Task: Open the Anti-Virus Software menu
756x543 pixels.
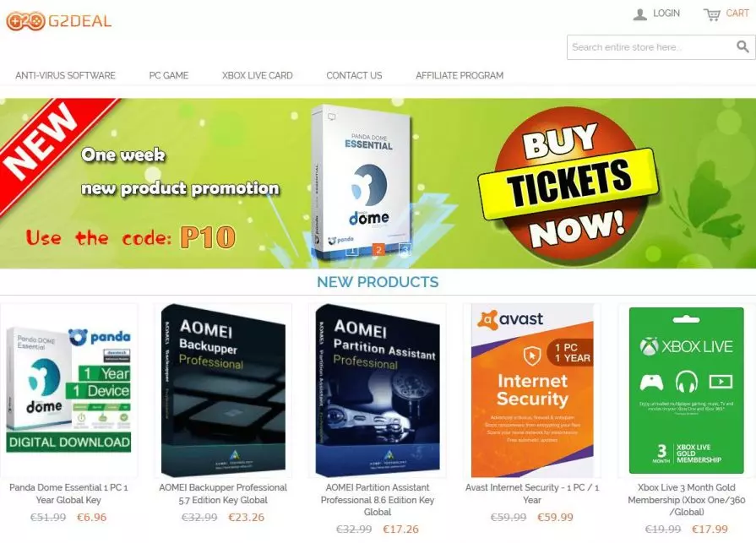Action: tap(65, 76)
